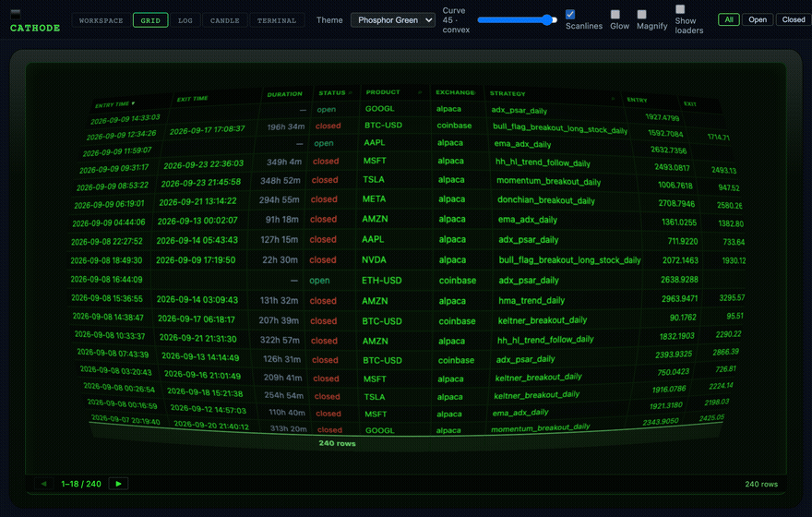
Task: Go to next page with arrow
Action: 119,484
